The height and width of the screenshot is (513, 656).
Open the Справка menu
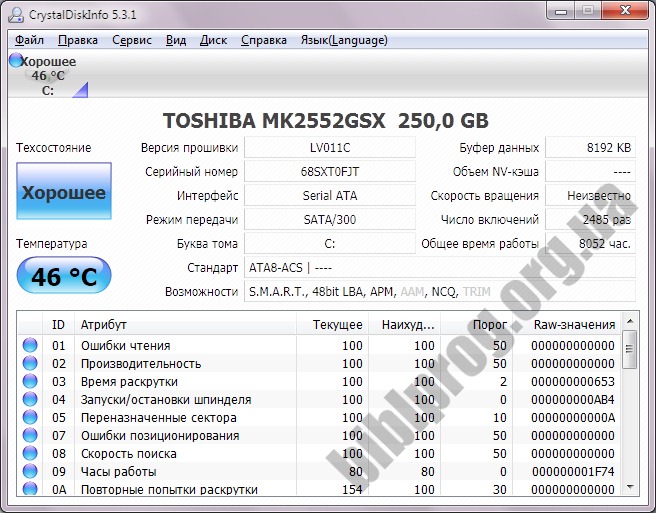[264, 40]
